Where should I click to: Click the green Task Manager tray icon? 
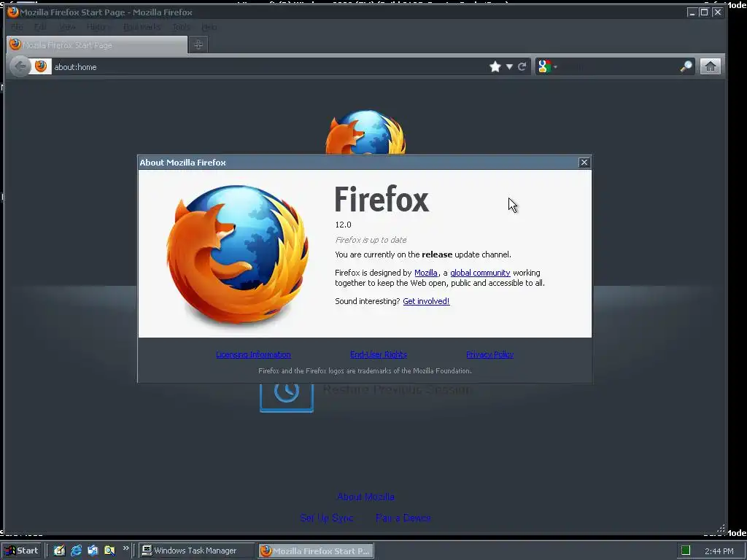(686, 551)
